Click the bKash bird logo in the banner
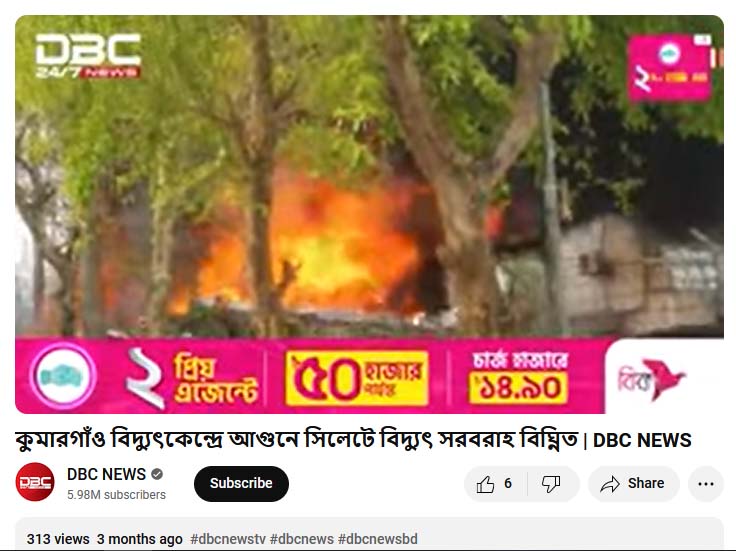 coord(652,378)
